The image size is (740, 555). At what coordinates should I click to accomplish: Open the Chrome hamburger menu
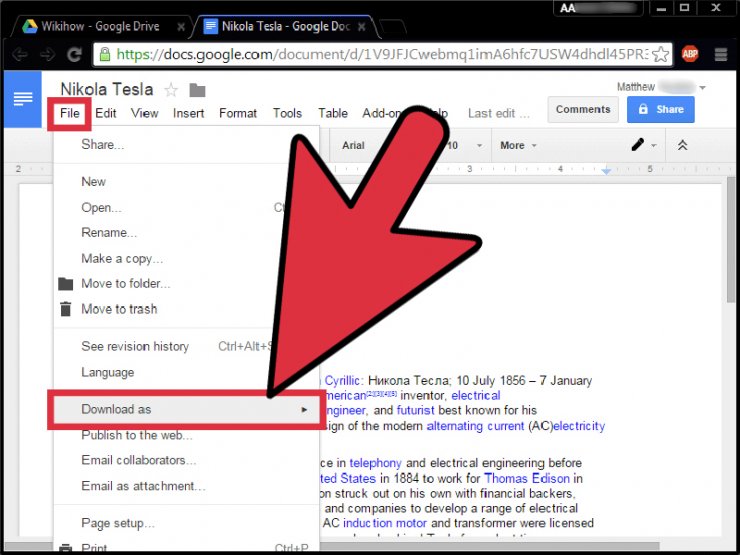click(720, 53)
